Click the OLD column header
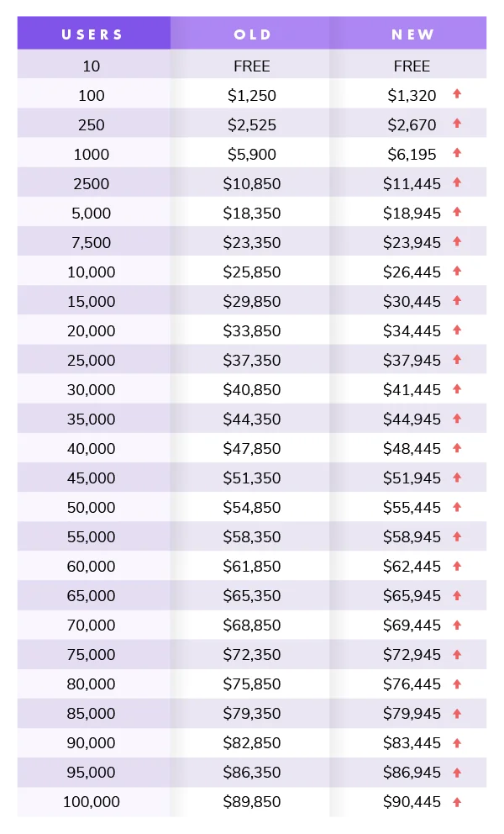Viewport: 504px width, 834px height. tap(252, 34)
